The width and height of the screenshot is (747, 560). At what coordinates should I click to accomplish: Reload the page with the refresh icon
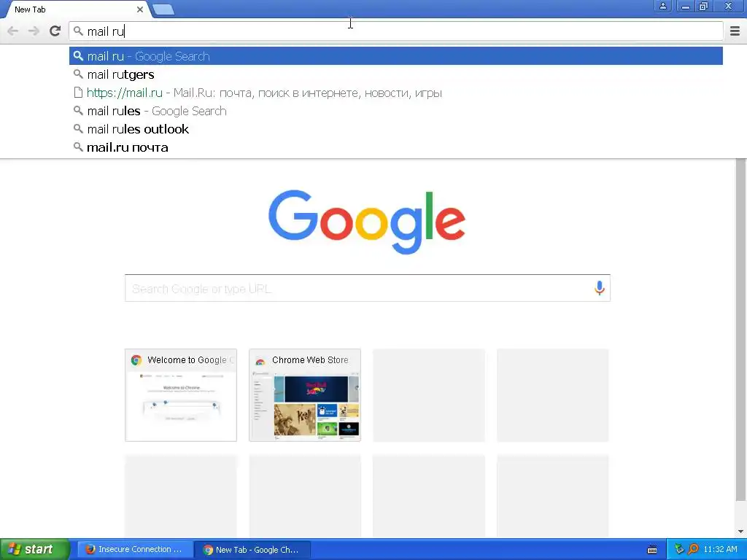55,31
